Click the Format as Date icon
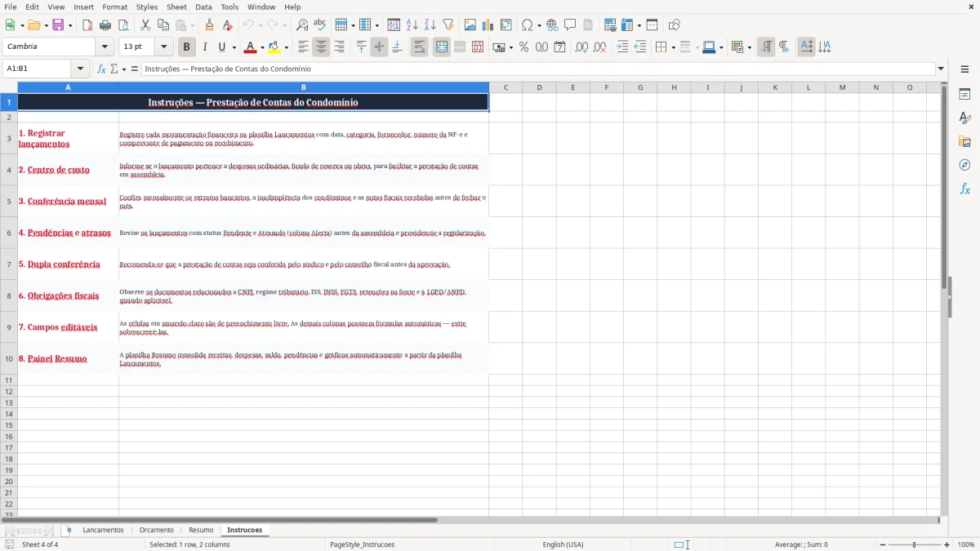Image resolution: width=980 pixels, height=551 pixels. pos(559,47)
